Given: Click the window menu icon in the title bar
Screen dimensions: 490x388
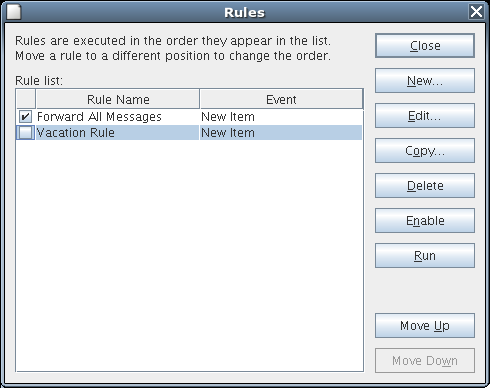Looking at the screenshot, I should coord(14,12).
